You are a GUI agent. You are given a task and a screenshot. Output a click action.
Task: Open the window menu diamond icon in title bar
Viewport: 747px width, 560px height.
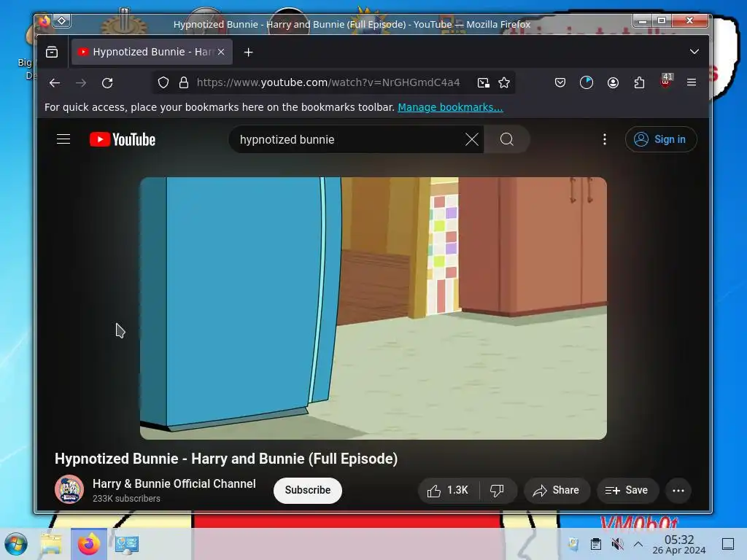click(62, 20)
